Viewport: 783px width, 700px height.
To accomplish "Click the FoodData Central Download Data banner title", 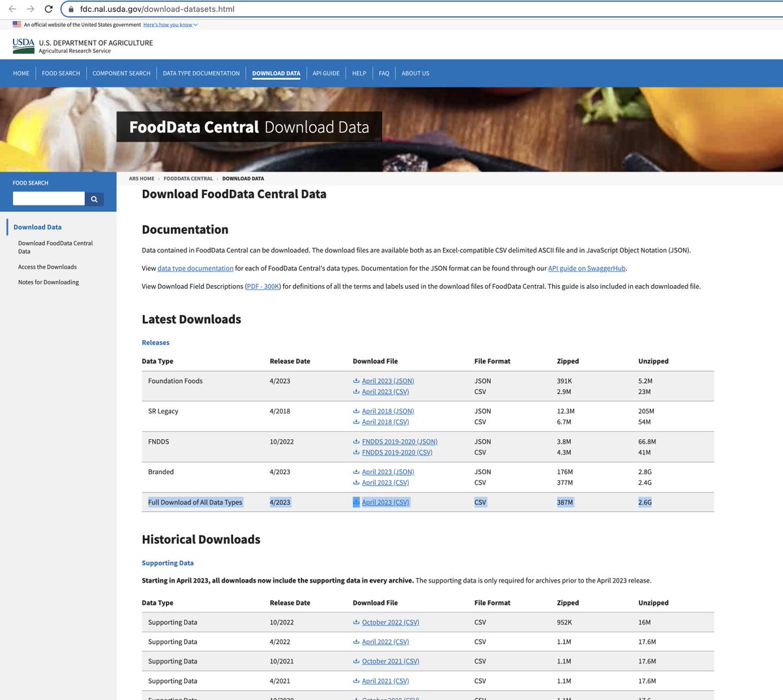I will coord(249,127).
